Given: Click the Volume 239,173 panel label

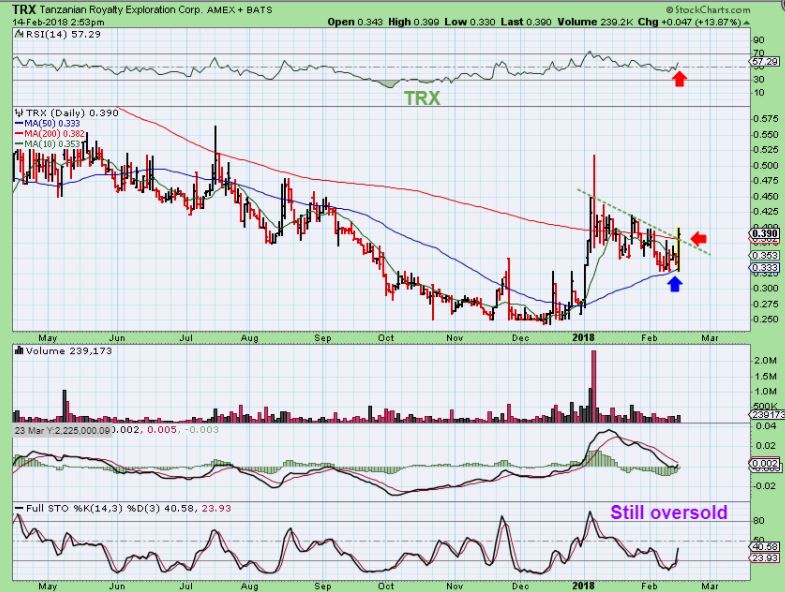Looking at the screenshot, I should point(69,351).
